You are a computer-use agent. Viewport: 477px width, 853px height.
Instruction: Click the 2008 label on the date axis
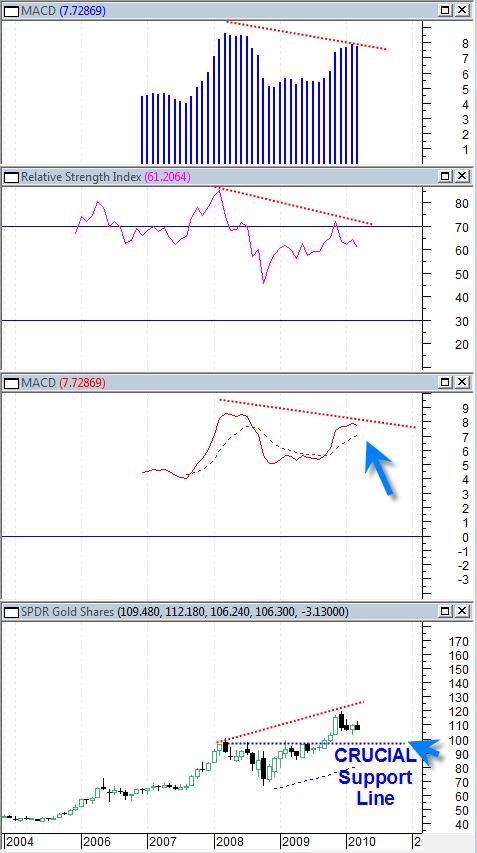point(228,842)
